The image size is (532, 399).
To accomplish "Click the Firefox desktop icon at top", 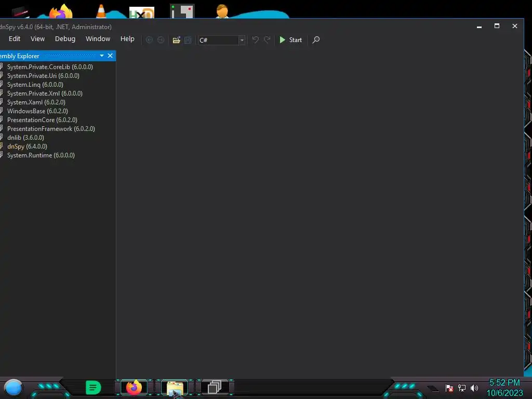I will pyautogui.click(x=61, y=11).
